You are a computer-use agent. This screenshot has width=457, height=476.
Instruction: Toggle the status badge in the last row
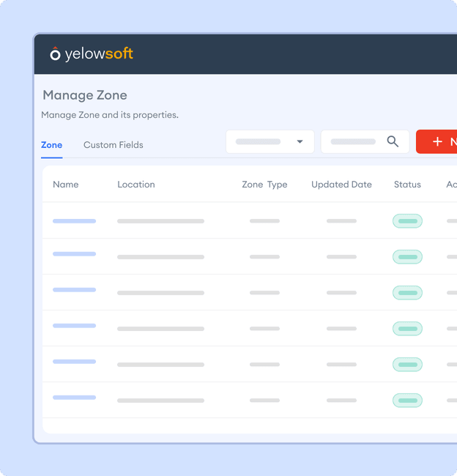click(407, 401)
